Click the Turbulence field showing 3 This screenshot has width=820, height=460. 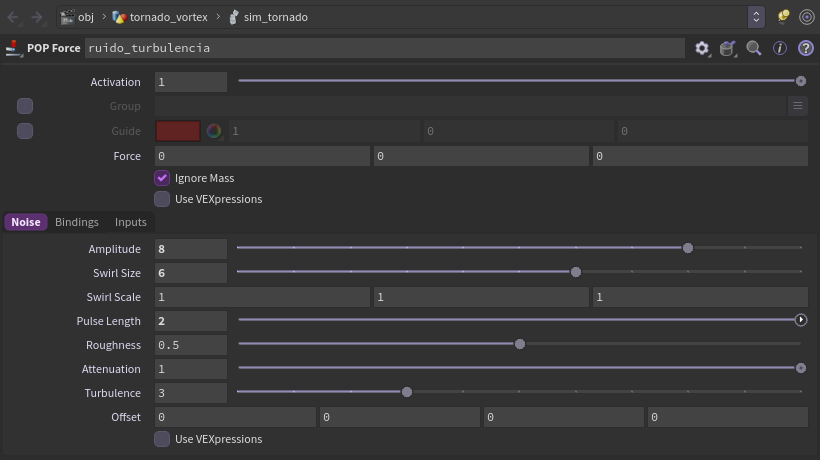[x=191, y=393]
